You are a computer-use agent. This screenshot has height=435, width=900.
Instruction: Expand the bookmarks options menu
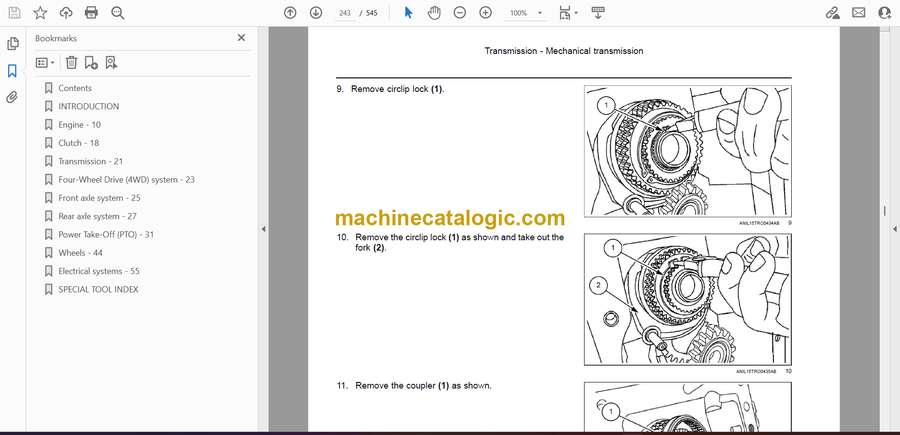pyautogui.click(x=45, y=63)
